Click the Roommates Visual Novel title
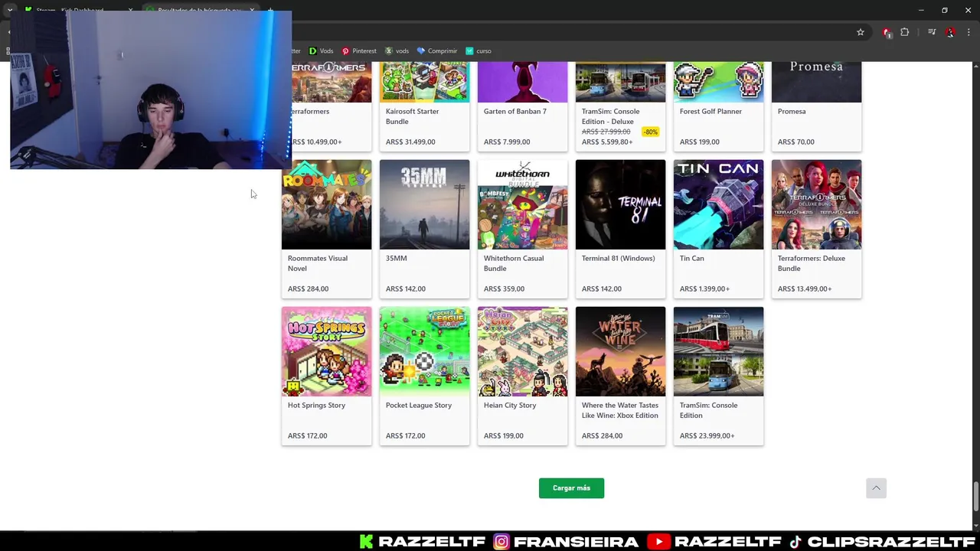 pyautogui.click(x=317, y=263)
